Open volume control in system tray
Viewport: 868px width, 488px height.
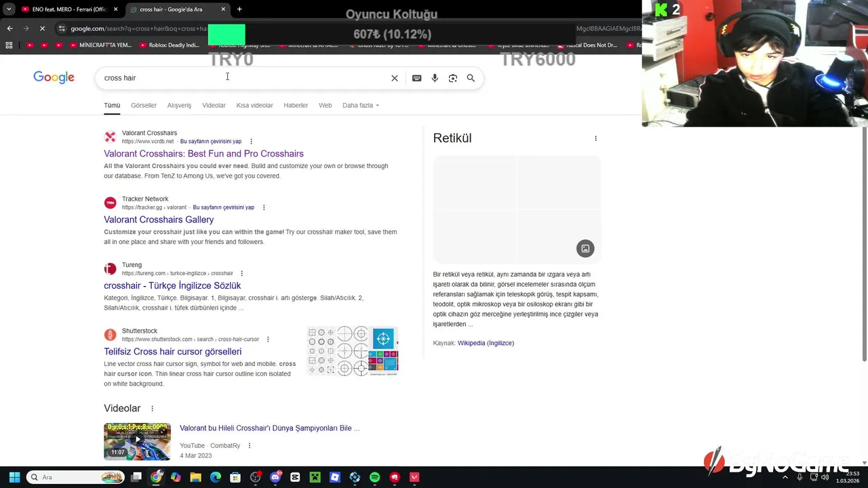pyautogui.click(x=825, y=477)
